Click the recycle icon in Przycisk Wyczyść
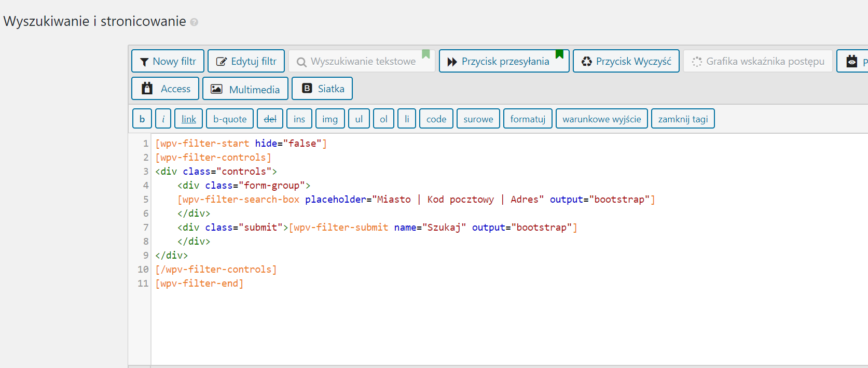 [587, 61]
